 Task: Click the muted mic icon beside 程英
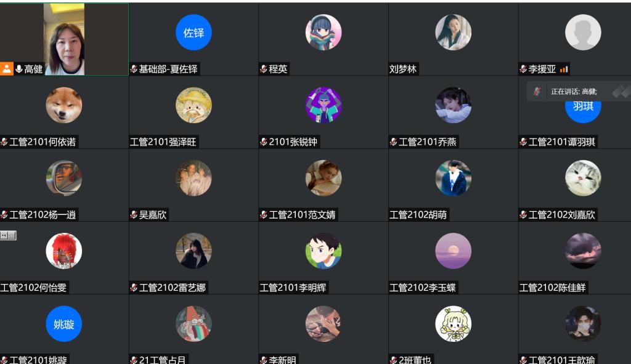tap(264, 69)
